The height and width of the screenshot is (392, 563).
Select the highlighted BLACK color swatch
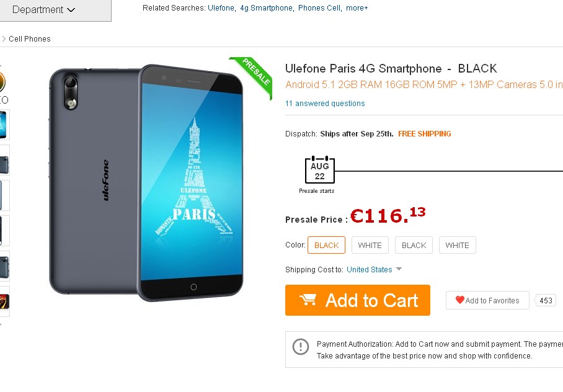[326, 245]
